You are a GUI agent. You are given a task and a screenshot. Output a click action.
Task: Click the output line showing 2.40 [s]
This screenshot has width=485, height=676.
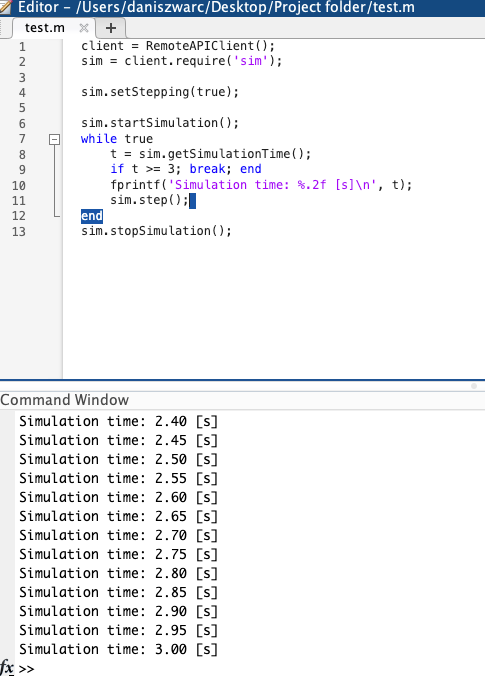[118, 422]
